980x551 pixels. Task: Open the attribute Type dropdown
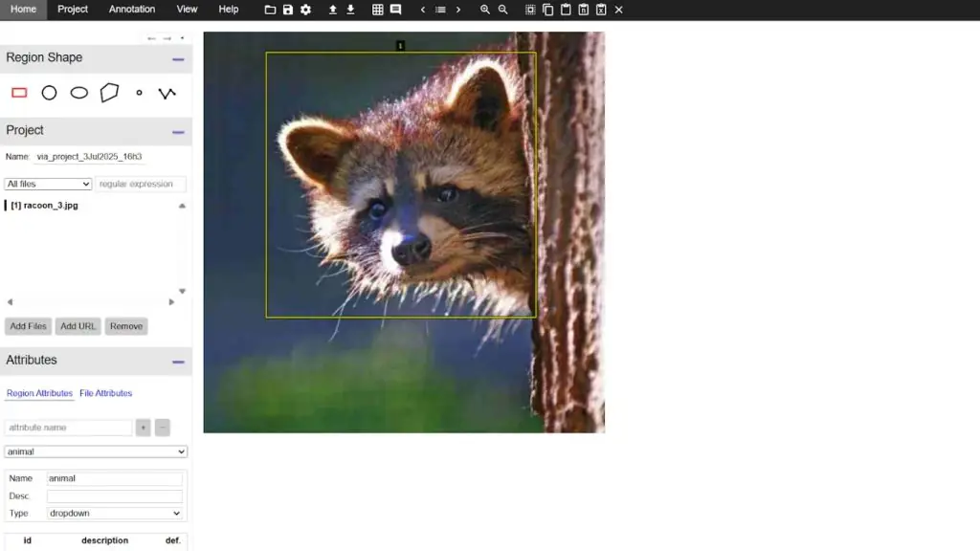[x=115, y=513]
